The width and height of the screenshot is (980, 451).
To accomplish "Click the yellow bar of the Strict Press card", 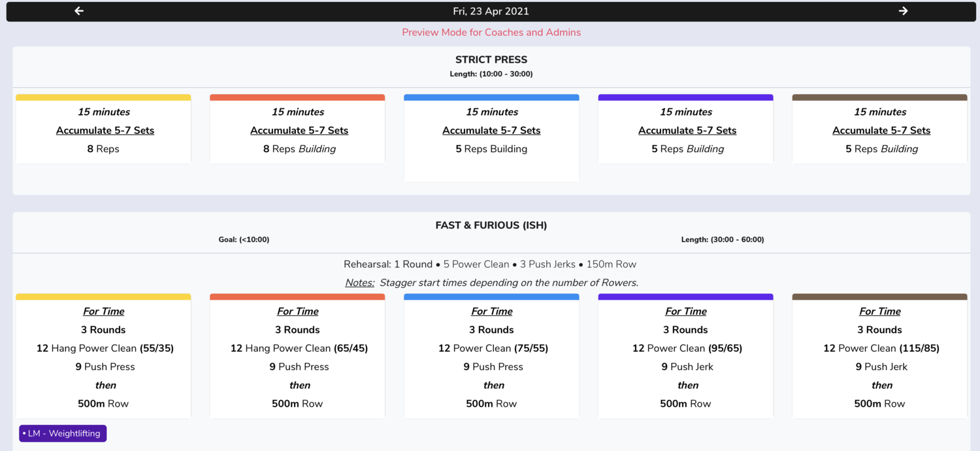I will [103, 97].
